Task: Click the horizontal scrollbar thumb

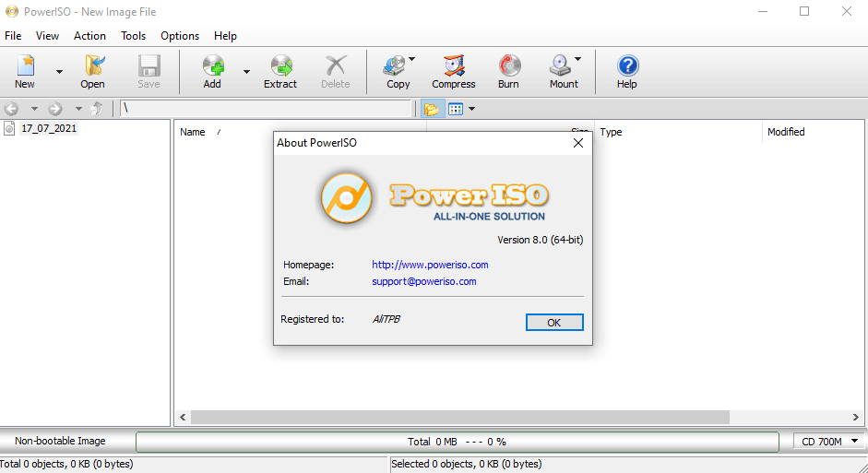Action: tap(460, 417)
